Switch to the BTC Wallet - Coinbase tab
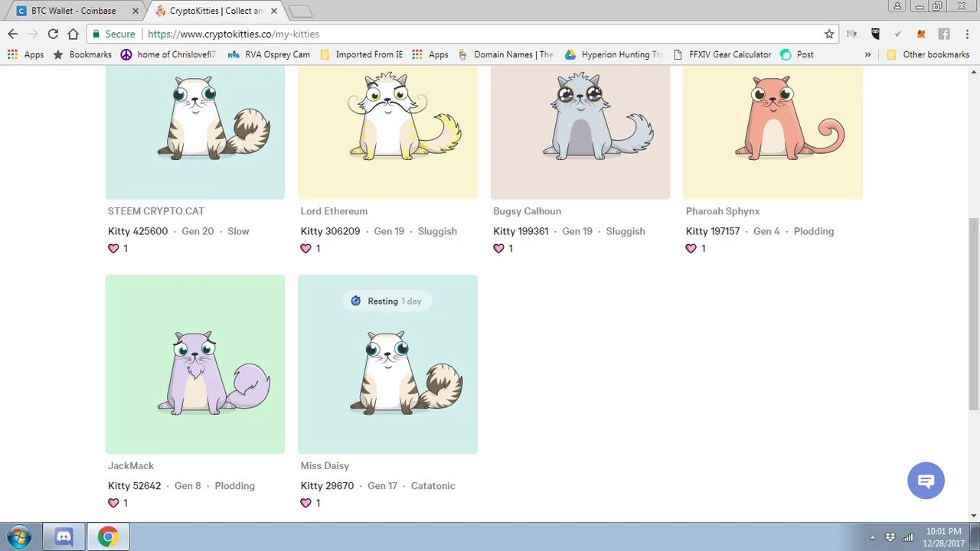The height and width of the screenshot is (551, 980). [73, 11]
